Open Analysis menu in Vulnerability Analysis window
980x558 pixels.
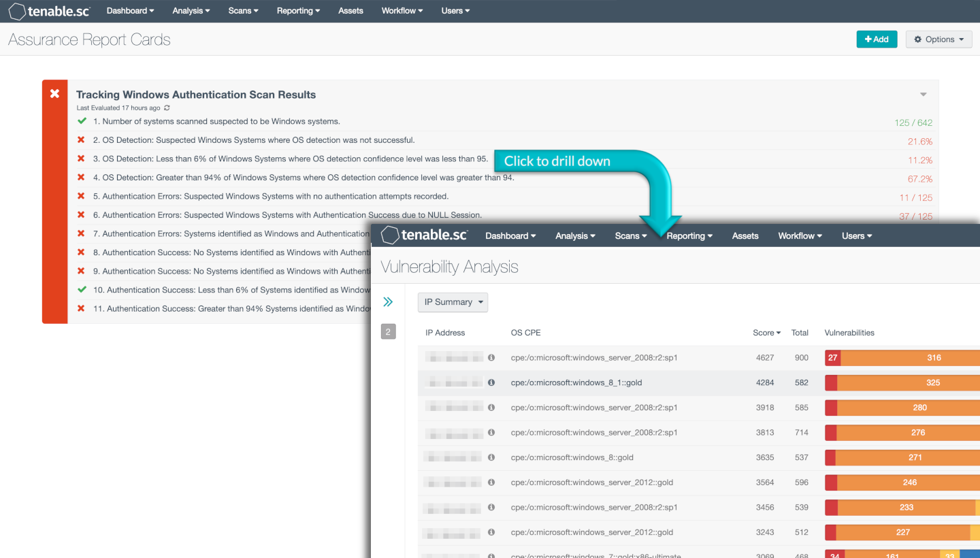click(x=575, y=236)
